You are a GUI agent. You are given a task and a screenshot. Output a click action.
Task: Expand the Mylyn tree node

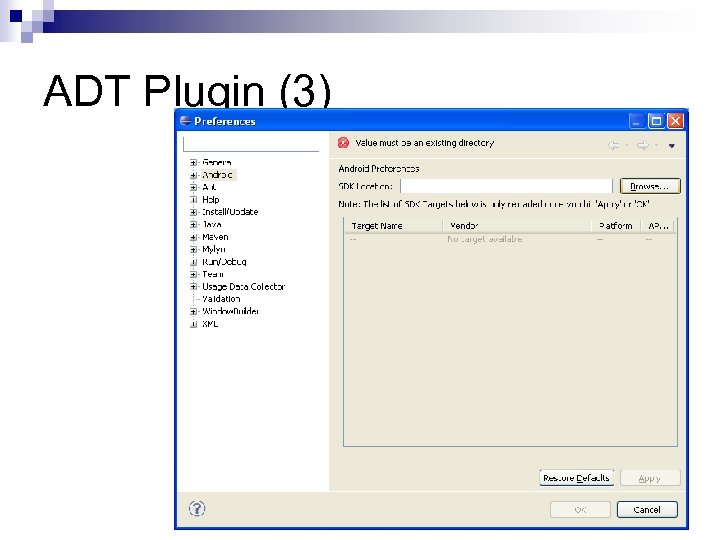[x=193, y=249]
